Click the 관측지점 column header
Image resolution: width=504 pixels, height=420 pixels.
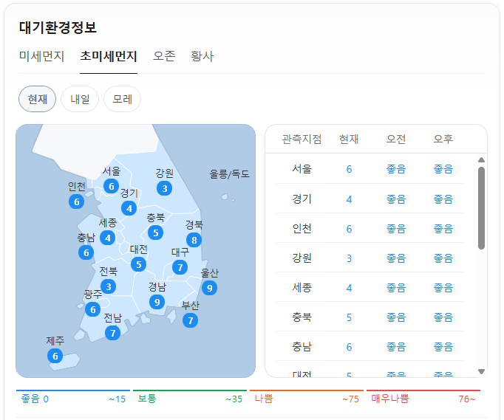[x=302, y=139]
